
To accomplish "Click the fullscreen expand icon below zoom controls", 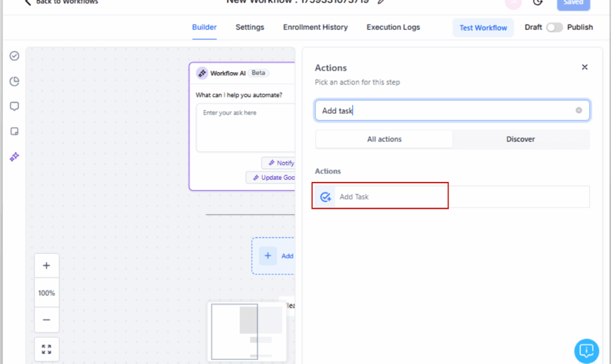I will tap(47, 348).
